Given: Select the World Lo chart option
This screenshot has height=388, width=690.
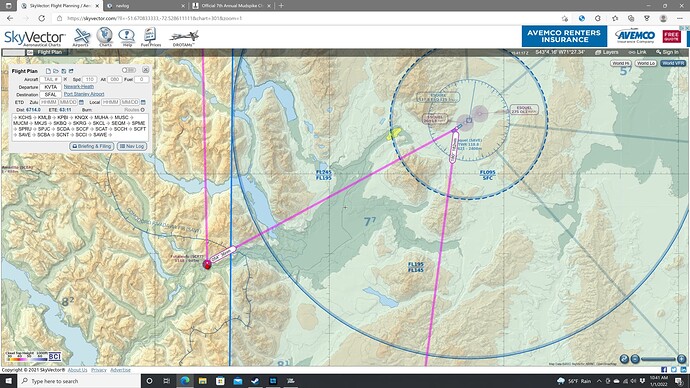Looking at the screenshot, I should pyautogui.click(x=646, y=63).
